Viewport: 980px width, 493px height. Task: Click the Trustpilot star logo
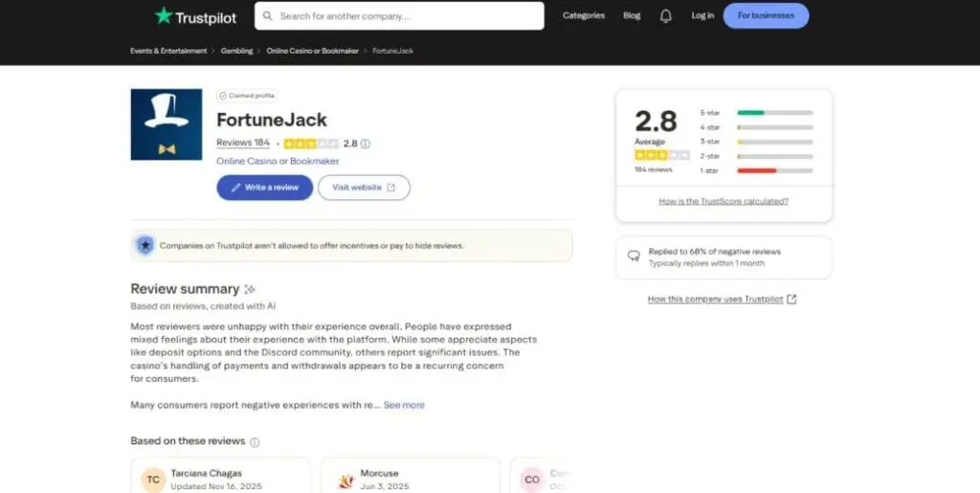164,15
